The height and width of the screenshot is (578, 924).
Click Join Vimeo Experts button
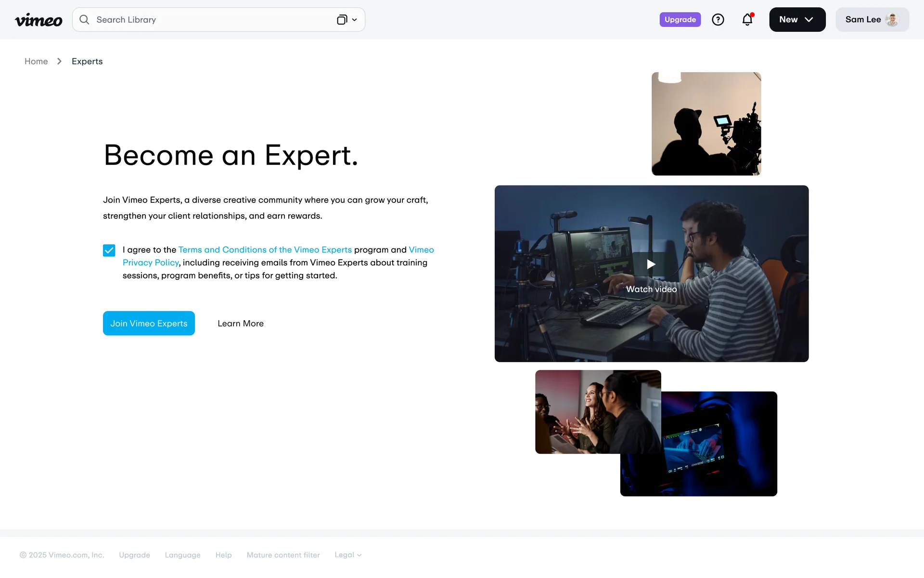click(149, 323)
